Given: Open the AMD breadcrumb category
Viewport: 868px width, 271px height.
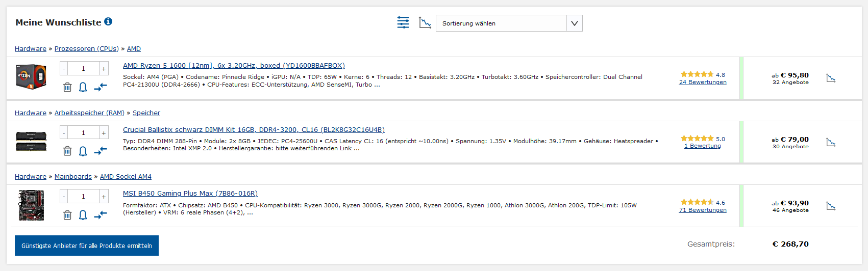Looking at the screenshot, I should pyautogui.click(x=134, y=49).
